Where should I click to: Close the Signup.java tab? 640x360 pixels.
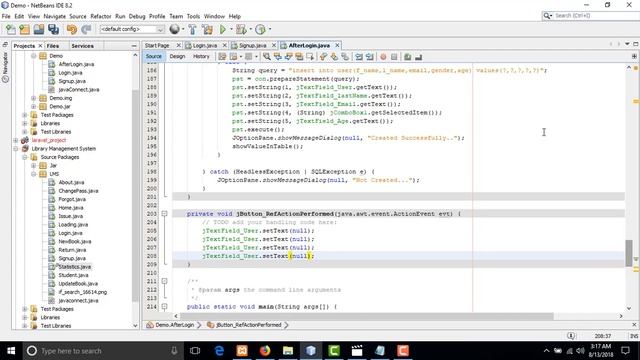[274, 45]
